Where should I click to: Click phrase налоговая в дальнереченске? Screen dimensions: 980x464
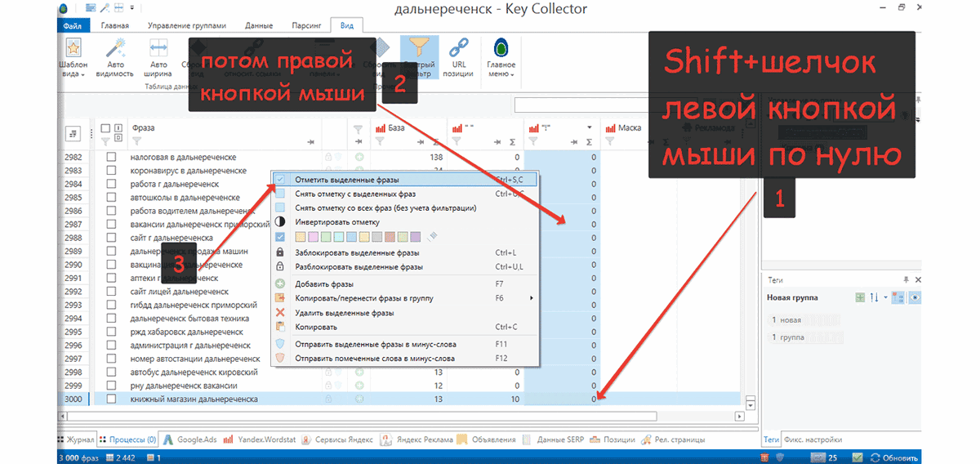tap(183, 157)
